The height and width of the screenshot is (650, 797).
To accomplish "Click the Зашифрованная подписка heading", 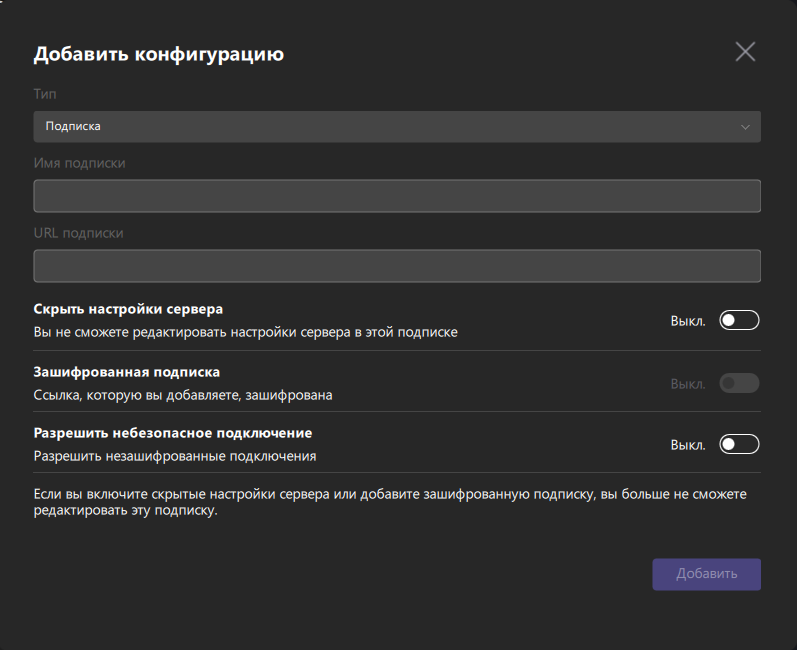I will [x=127, y=372].
